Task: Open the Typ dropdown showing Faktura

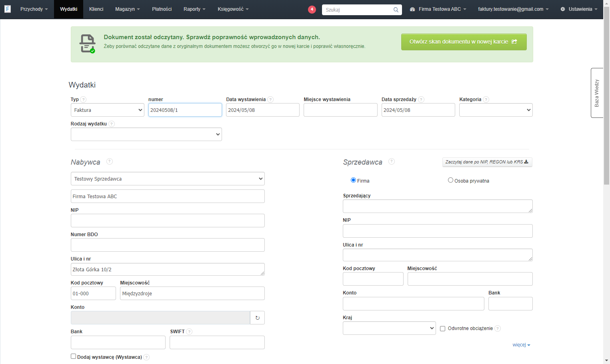Action: 107,110
